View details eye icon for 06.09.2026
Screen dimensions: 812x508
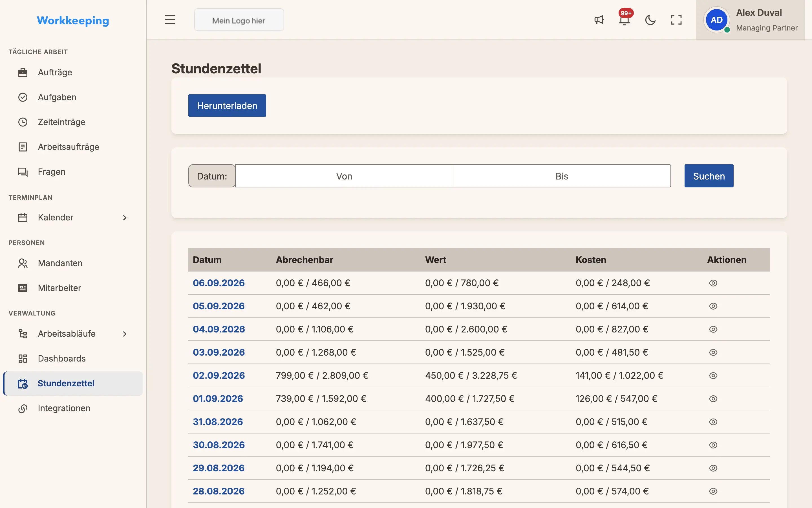[713, 283]
